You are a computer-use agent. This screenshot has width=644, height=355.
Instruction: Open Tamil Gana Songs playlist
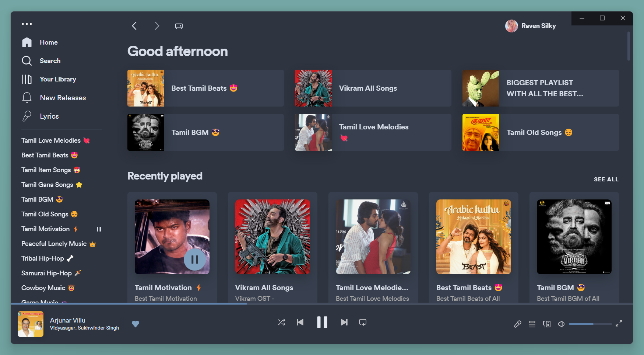[52, 185]
